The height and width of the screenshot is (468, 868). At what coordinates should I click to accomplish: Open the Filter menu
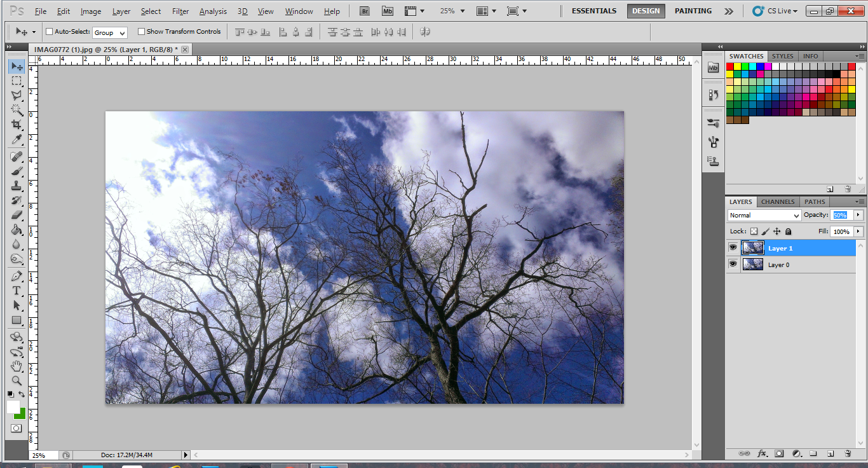tap(180, 11)
